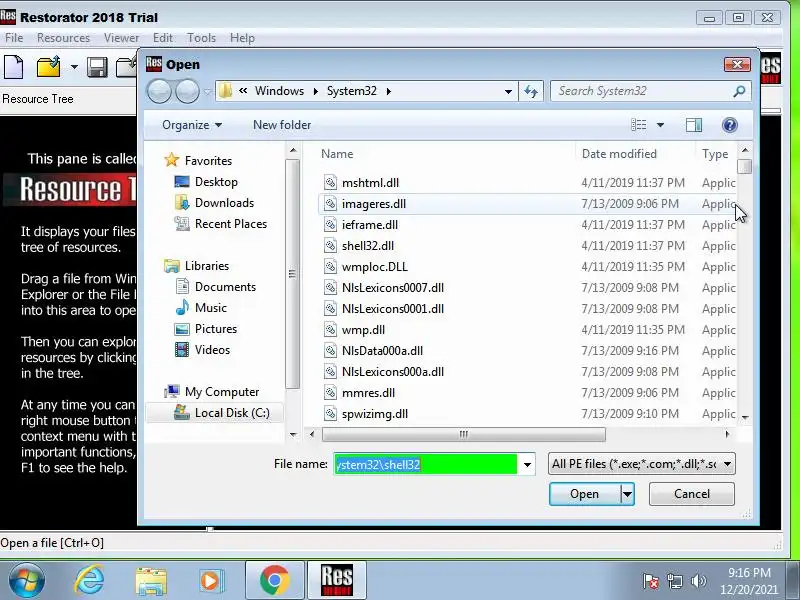Click the Open button in dialog
800x600 pixels.
[x=585, y=494]
